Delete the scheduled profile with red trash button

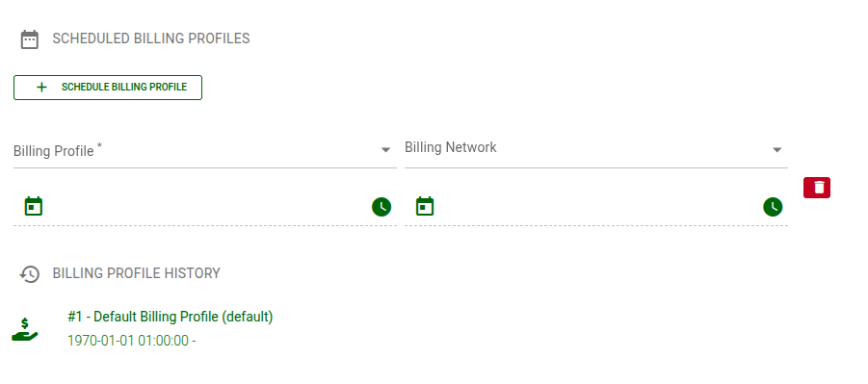coord(817,188)
